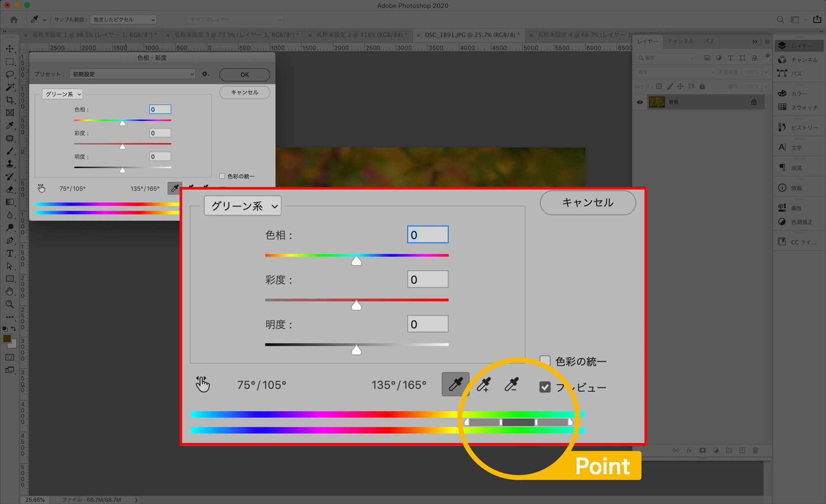Select the Lasso tool
The height and width of the screenshot is (504, 826).
(x=9, y=74)
